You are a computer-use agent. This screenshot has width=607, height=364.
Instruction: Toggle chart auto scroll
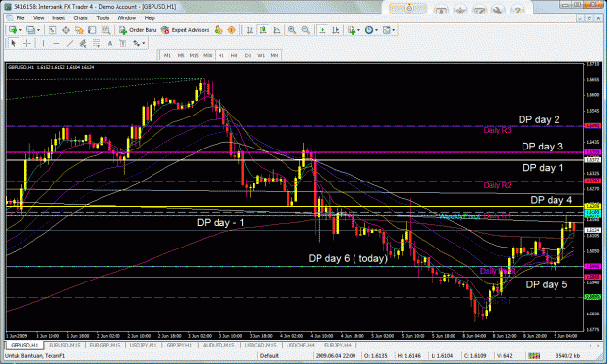click(322, 30)
